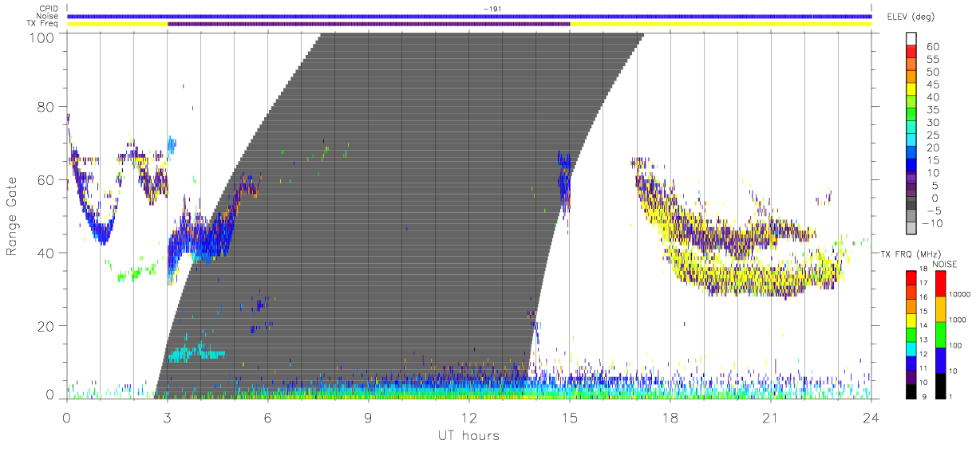Select the 24 tick on UT hours axis

point(871,417)
